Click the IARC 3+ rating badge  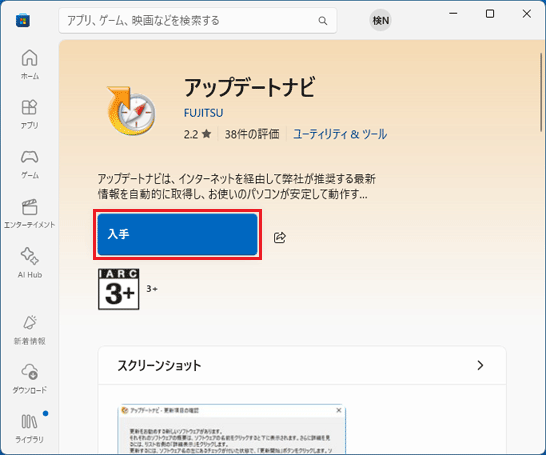119,289
